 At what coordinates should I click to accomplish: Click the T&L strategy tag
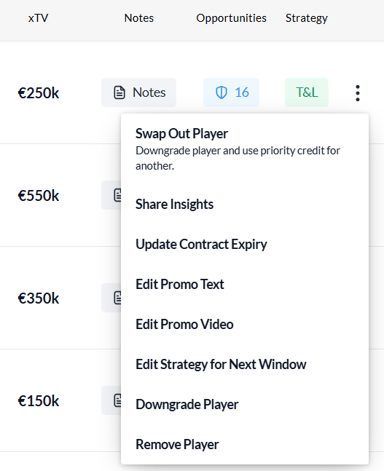pos(307,93)
